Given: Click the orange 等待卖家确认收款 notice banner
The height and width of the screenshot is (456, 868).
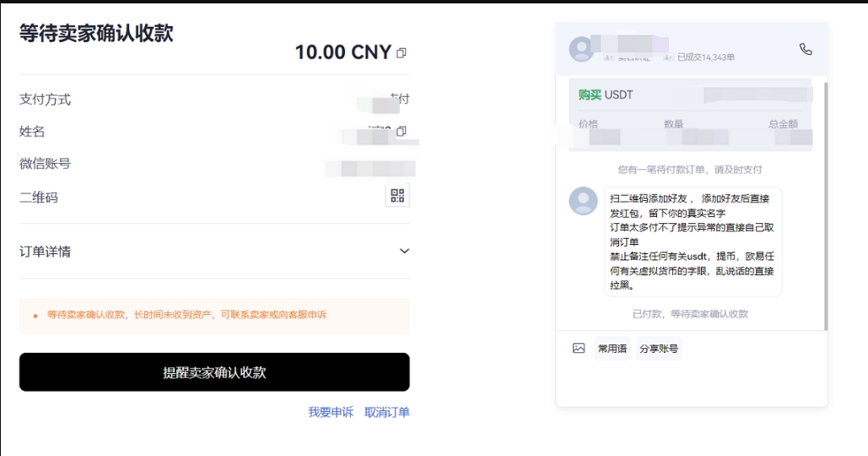Looking at the screenshot, I should click(214, 315).
